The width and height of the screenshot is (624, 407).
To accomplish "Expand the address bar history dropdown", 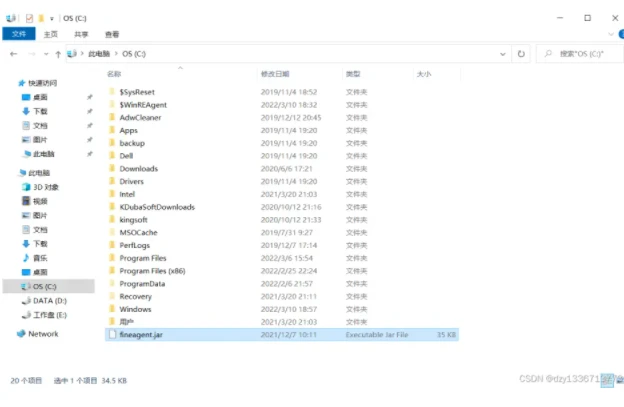I will pos(505,53).
